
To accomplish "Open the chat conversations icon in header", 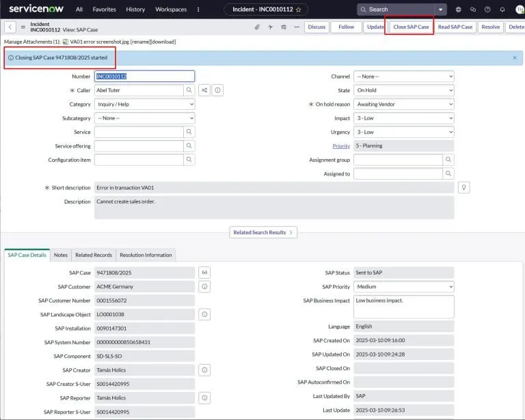I will click(473, 10).
